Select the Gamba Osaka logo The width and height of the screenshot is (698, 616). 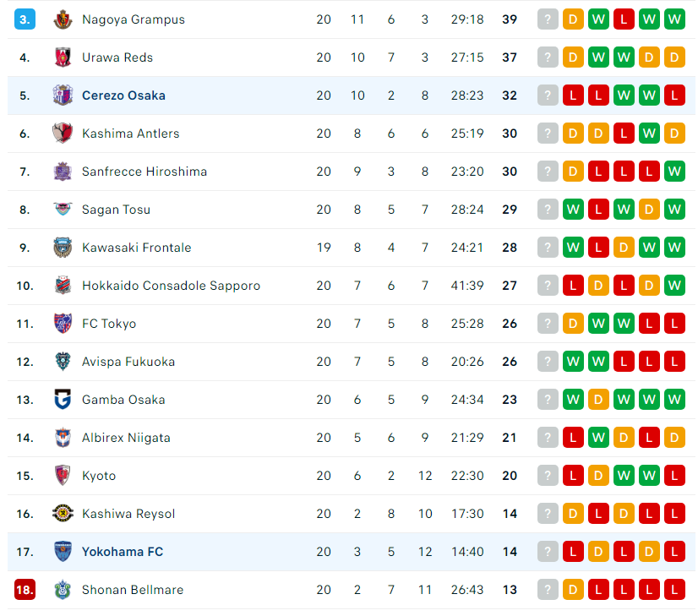click(x=63, y=400)
